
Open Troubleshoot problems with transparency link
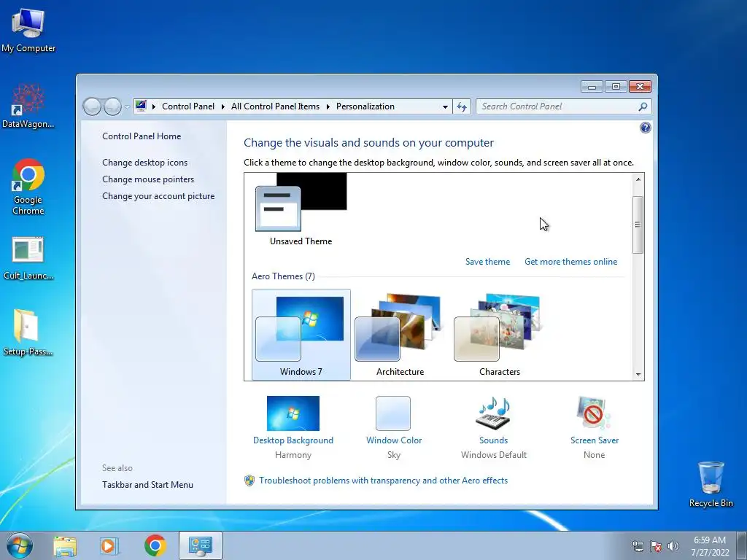coord(384,481)
